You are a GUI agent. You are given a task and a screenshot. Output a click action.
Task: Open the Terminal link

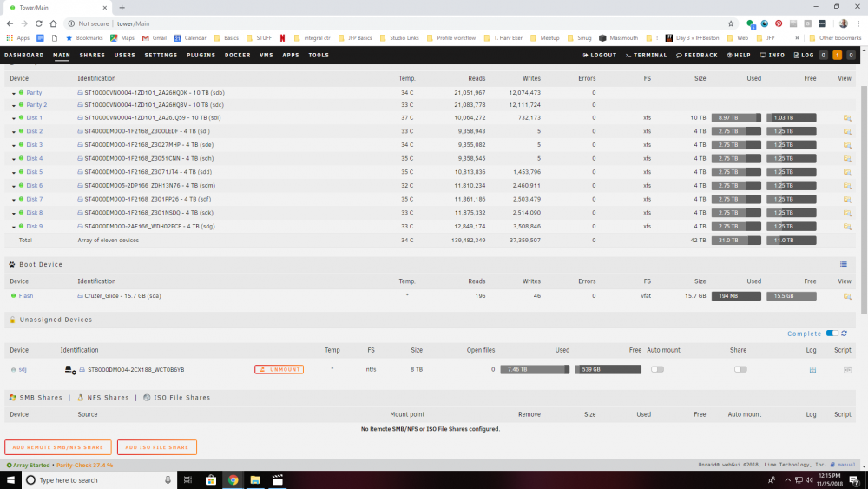coord(646,55)
